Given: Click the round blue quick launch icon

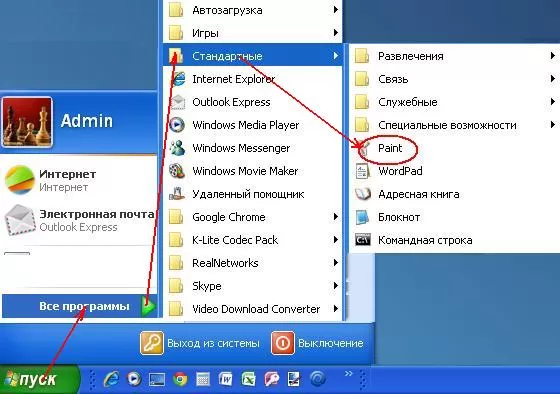Looking at the screenshot, I should click(x=318, y=379).
